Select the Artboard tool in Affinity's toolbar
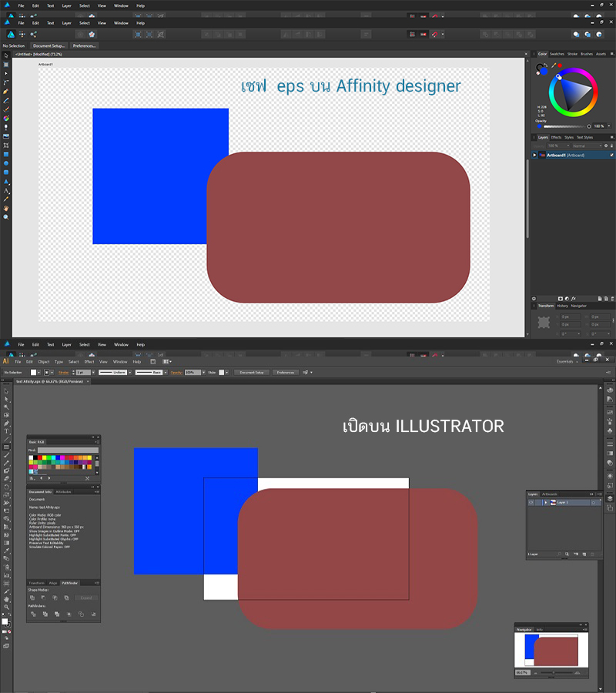Viewport: 616px width, 693px height. pos(6,65)
